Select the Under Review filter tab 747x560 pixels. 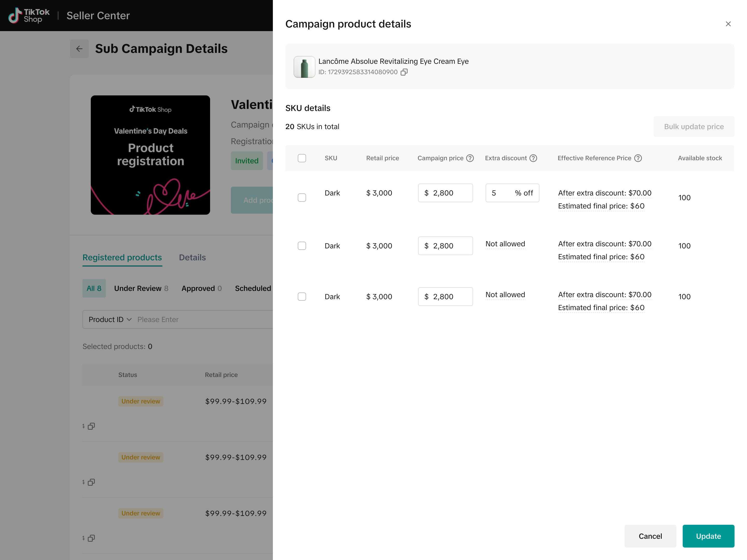[x=141, y=288]
